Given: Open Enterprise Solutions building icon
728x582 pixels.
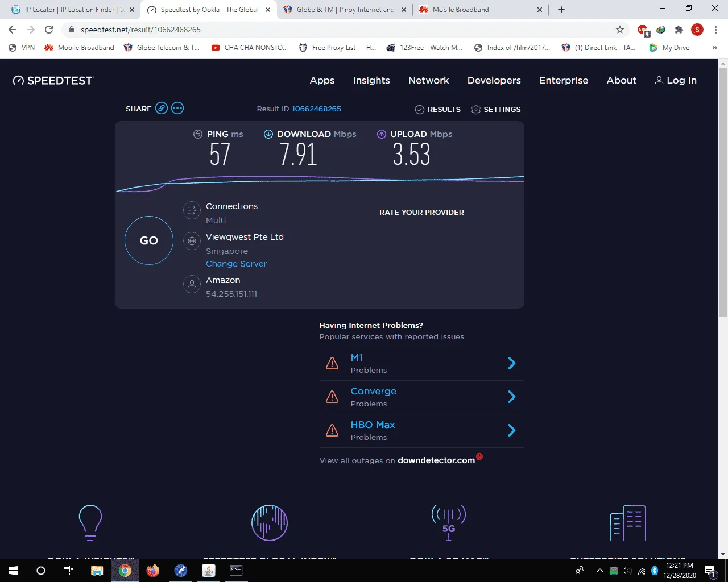Looking at the screenshot, I should (x=628, y=522).
